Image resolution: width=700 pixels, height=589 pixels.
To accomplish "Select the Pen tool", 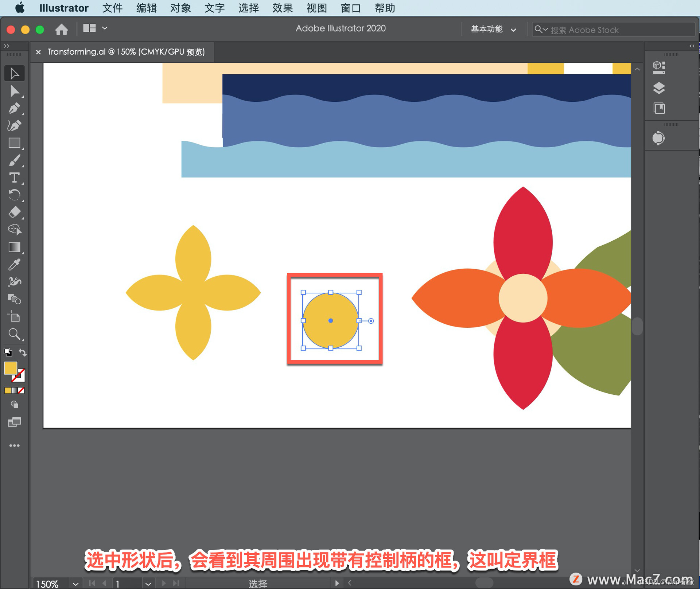I will tap(14, 108).
